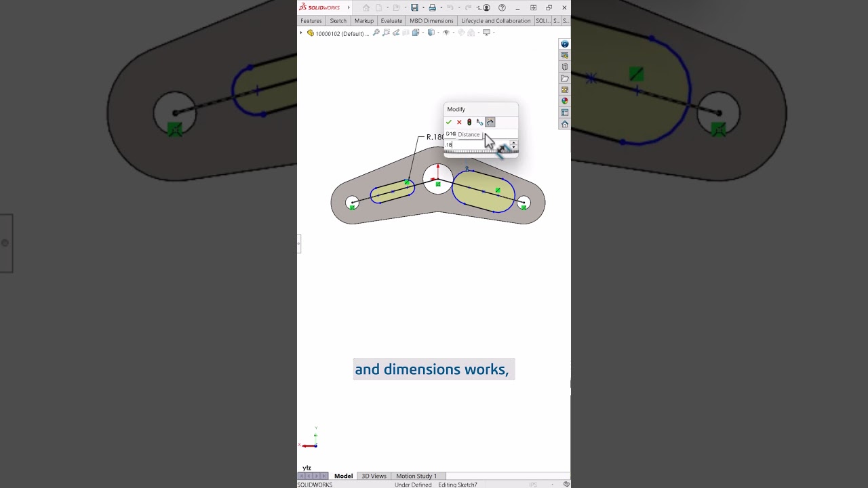
Task: Open the View Orientation dropdown arrow
Action: point(423,33)
